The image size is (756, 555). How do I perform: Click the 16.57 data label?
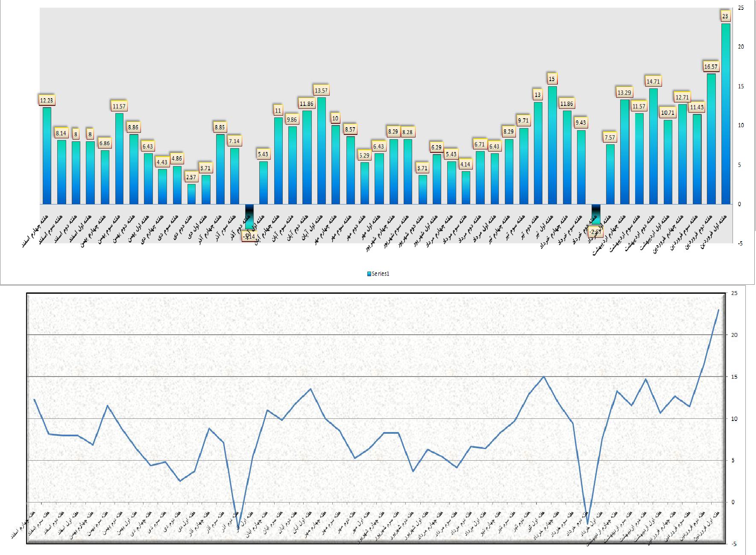pos(711,67)
